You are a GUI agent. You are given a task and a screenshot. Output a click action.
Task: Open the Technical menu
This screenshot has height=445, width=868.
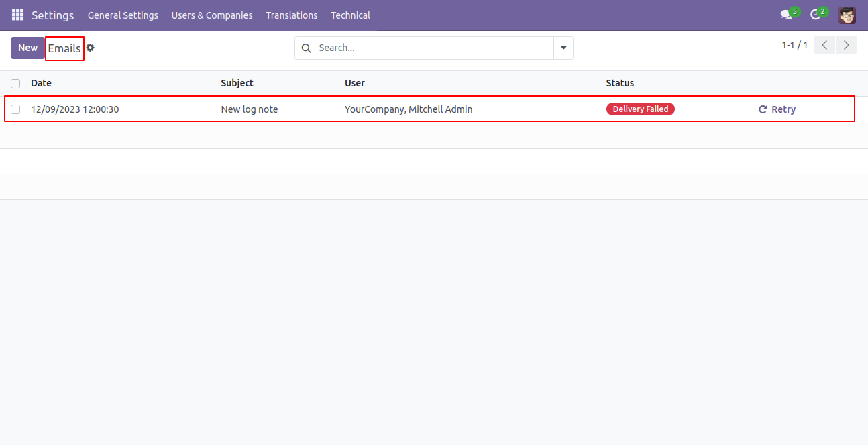[x=350, y=15]
